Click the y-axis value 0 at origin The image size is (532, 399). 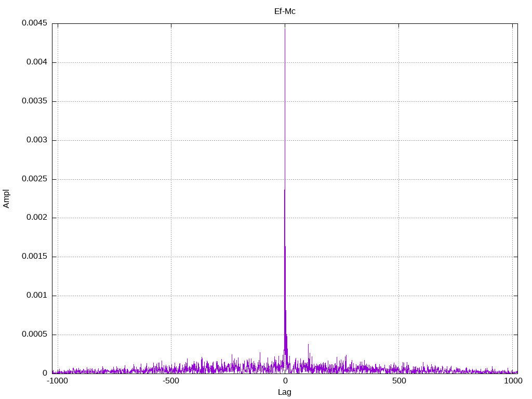tap(45, 373)
